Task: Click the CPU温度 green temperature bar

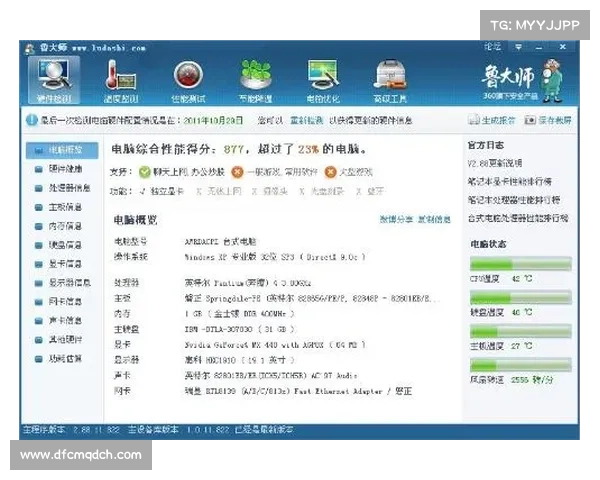Action: [520, 264]
